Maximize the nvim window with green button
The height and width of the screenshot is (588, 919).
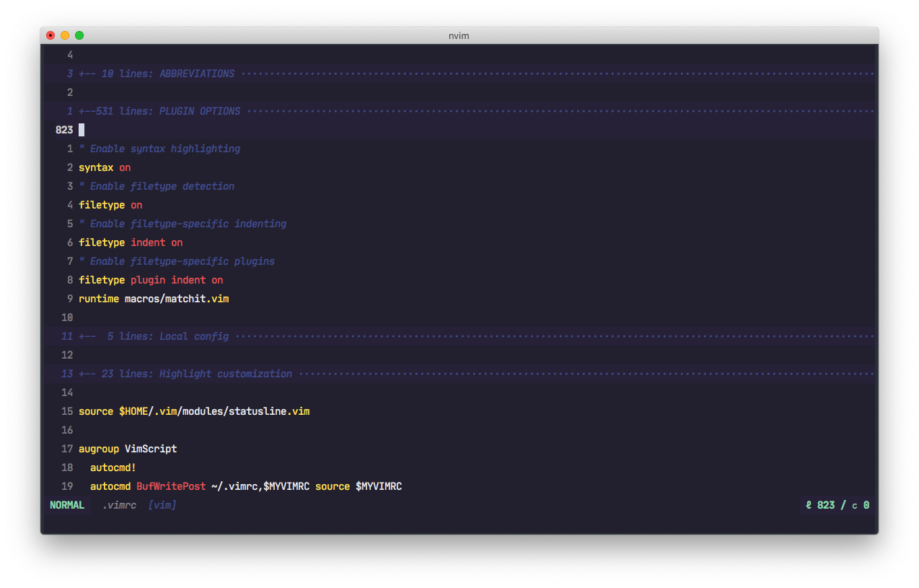pos(79,35)
